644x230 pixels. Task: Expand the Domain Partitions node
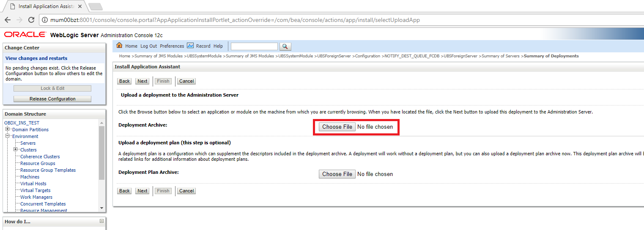(x=8, y=129)
